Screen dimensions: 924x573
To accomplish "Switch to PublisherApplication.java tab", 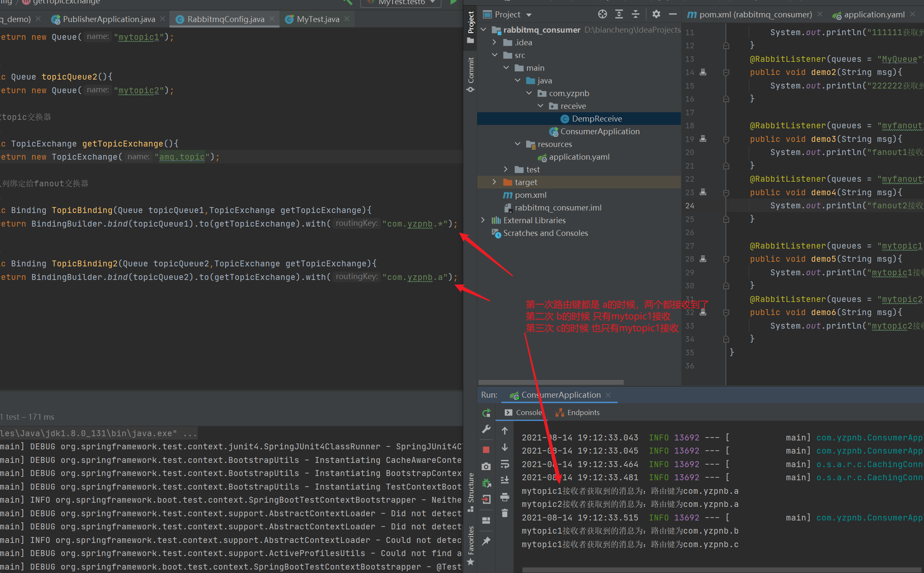I will (x=109, y=19).
